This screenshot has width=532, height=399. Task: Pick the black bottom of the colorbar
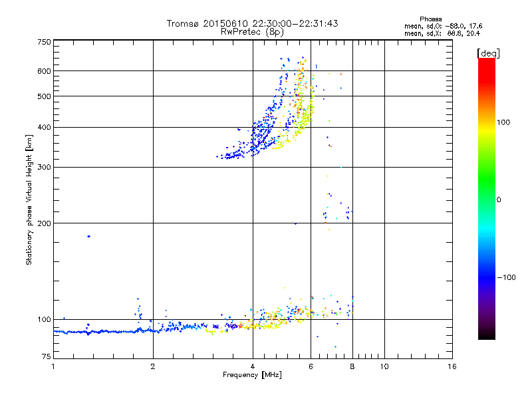tap(486, 336)
